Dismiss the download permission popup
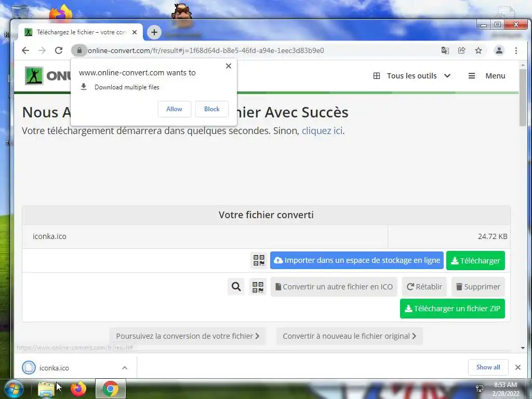The height and width of the screenshot is (399, 532). coord(229,66)
